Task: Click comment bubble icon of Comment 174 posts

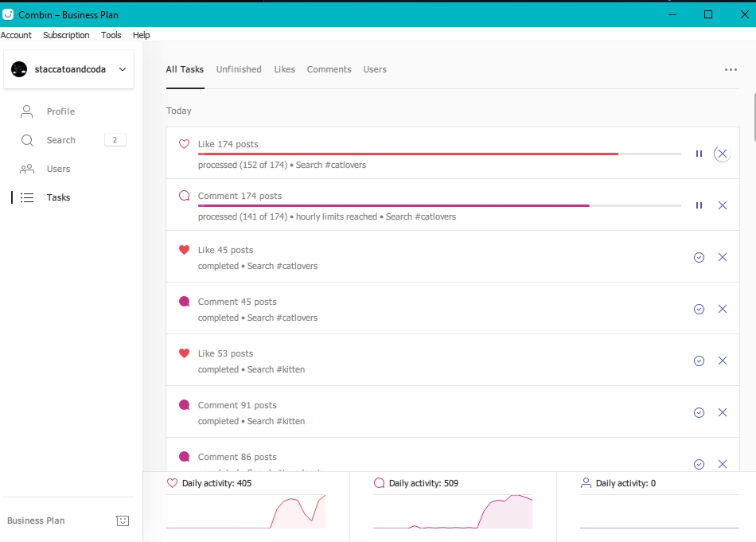Action: pyautogui.click(x=184, y=196)
